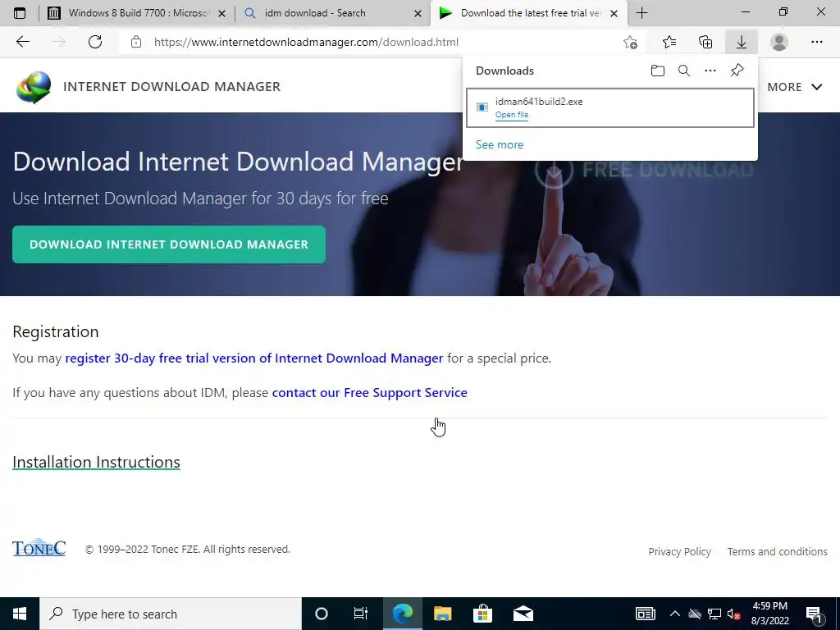Add this page to favorites
Viewport: 840px width, 630px height.
[x=631, y=42]
